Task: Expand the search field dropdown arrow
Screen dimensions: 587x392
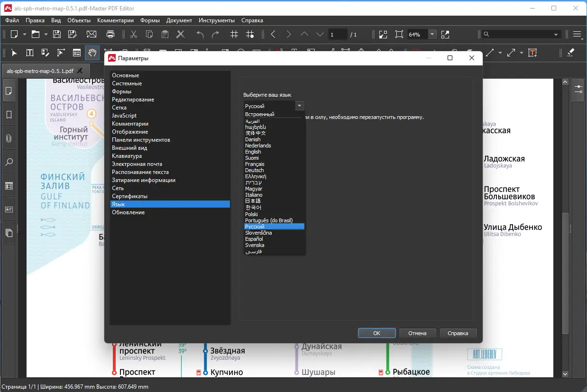Action: pos(556,34)
